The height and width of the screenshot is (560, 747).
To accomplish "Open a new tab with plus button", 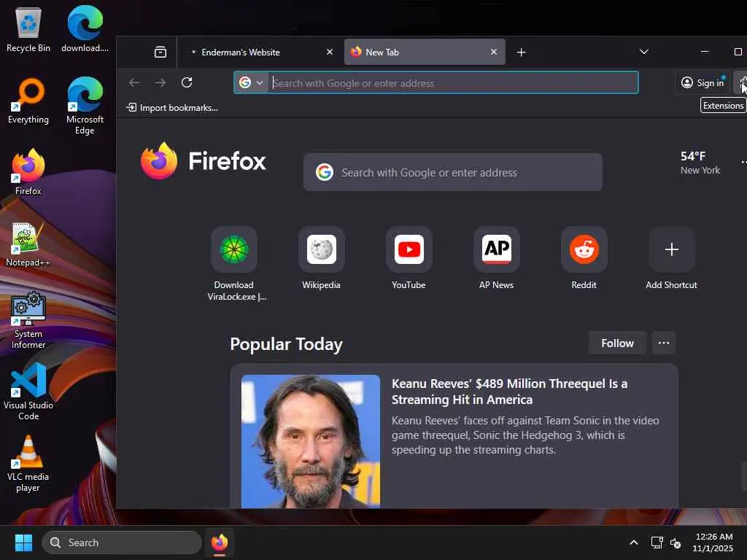I will point(521,52).
